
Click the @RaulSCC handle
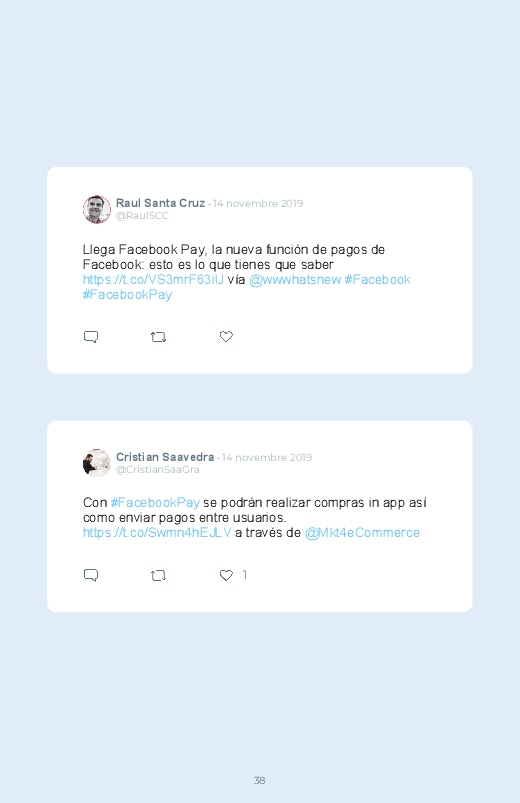[142, 216]
